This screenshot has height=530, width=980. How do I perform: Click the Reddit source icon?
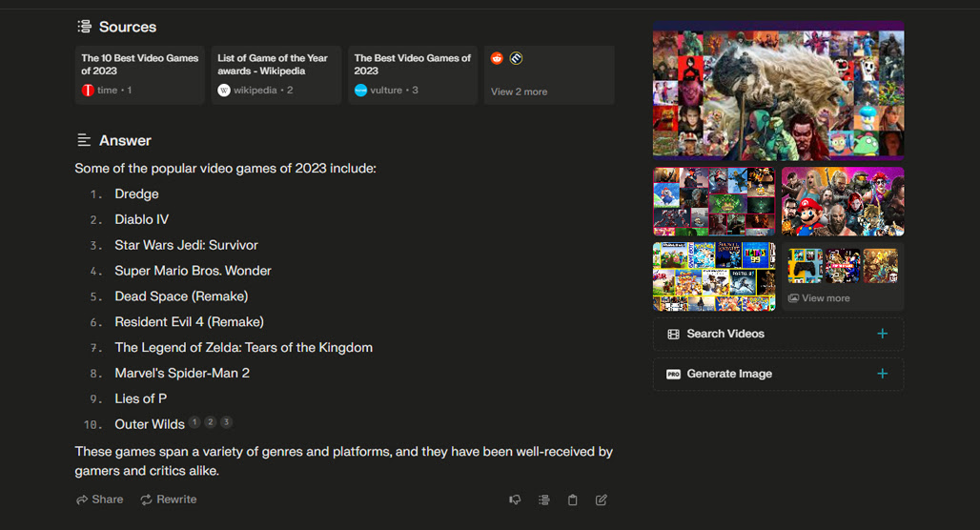coord(497,58)
